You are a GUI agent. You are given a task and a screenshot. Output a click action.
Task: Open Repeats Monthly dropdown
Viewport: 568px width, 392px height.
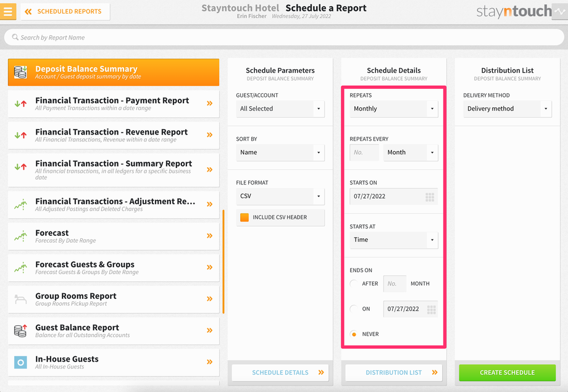(x=394, y=109)
